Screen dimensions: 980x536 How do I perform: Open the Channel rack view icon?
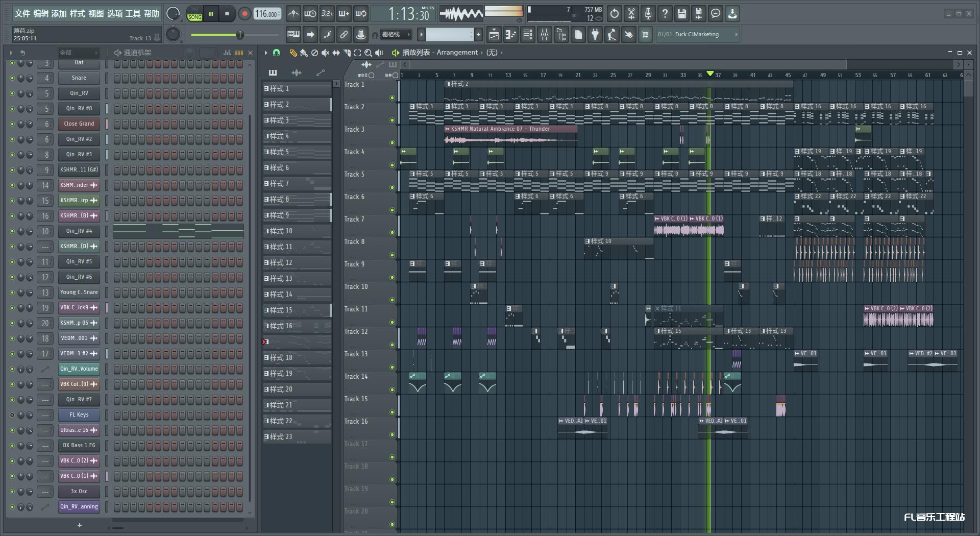528,35
